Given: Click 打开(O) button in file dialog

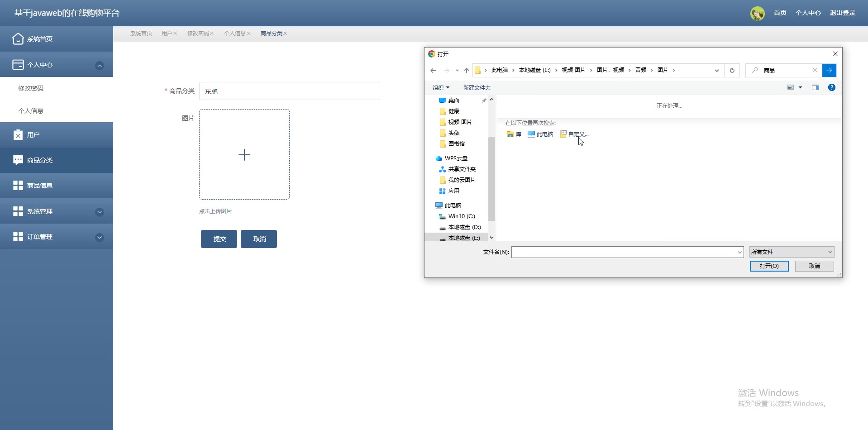Looking at the screenshot, I should point(769,266).
